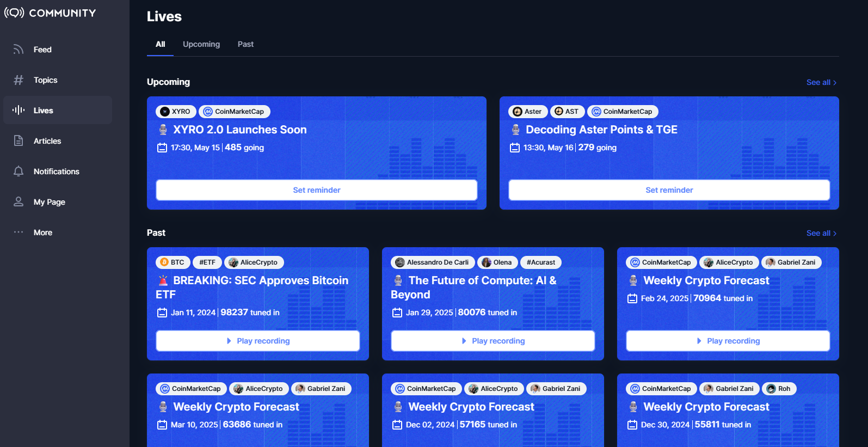
Task: Click the AST token tag
Action: coord(567,112)
